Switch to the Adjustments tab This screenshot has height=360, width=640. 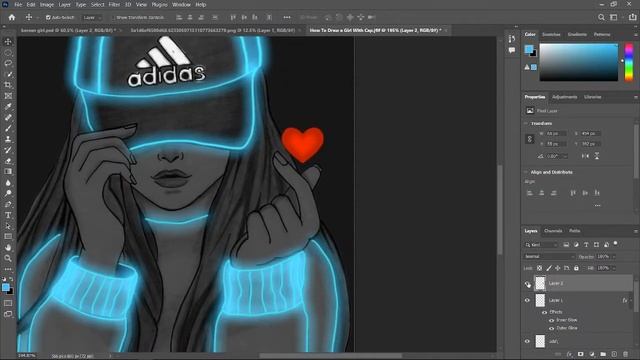(564, 97)
